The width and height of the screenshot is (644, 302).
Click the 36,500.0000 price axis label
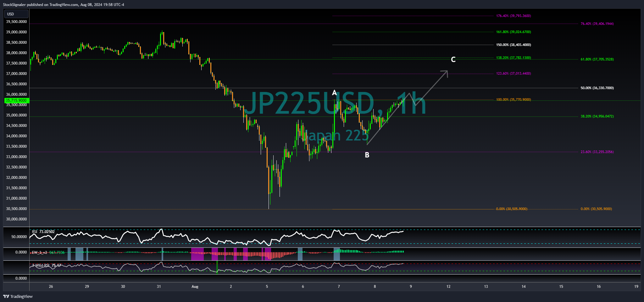(16, 84)
